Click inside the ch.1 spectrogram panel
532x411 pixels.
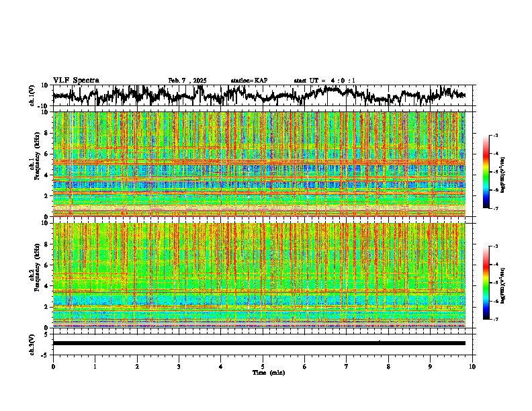tap(259, 164)
